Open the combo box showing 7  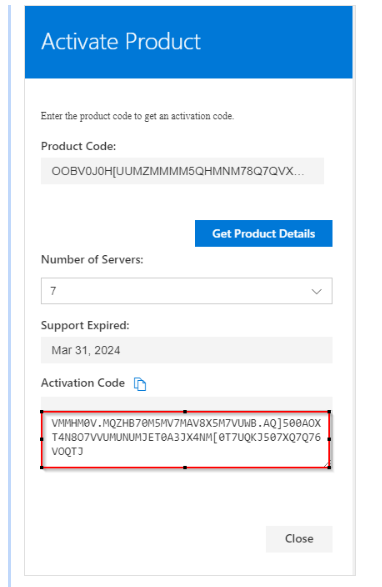point(187,291)
